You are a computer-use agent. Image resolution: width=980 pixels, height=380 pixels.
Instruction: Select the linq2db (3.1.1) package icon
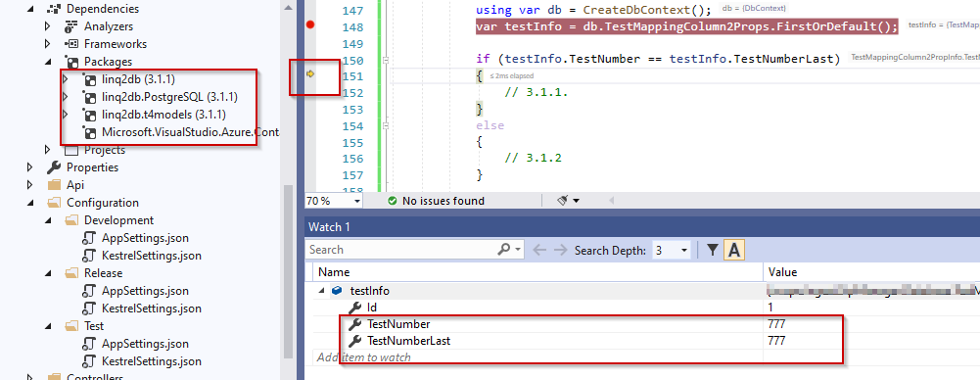coord(90,79)
